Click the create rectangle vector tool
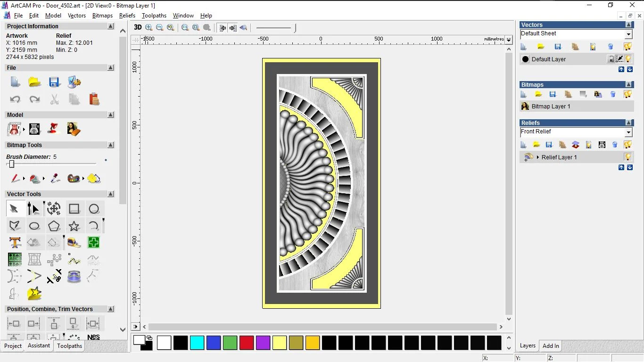The image size is (644, 362). [x=74, y=209]
